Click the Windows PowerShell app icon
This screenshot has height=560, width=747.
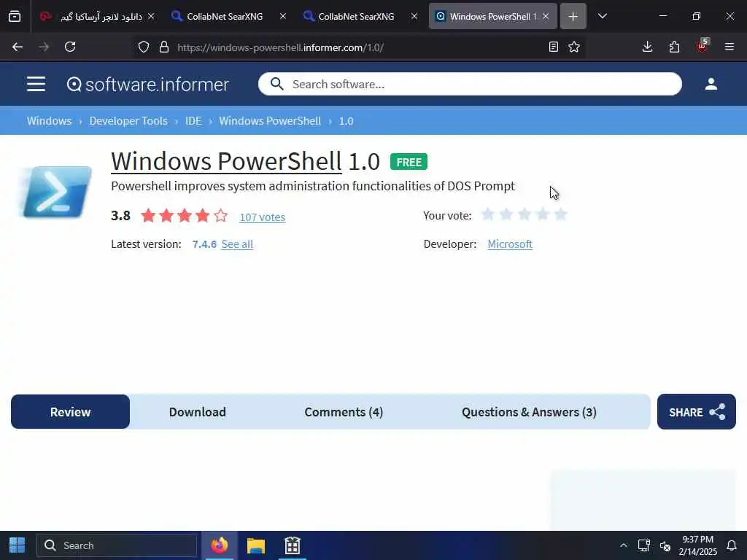point(56,192)
